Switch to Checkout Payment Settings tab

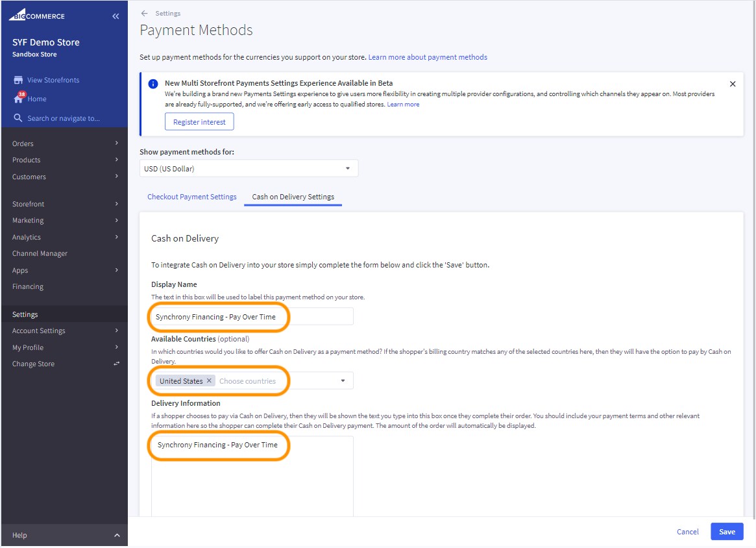(x=192, y=197)
